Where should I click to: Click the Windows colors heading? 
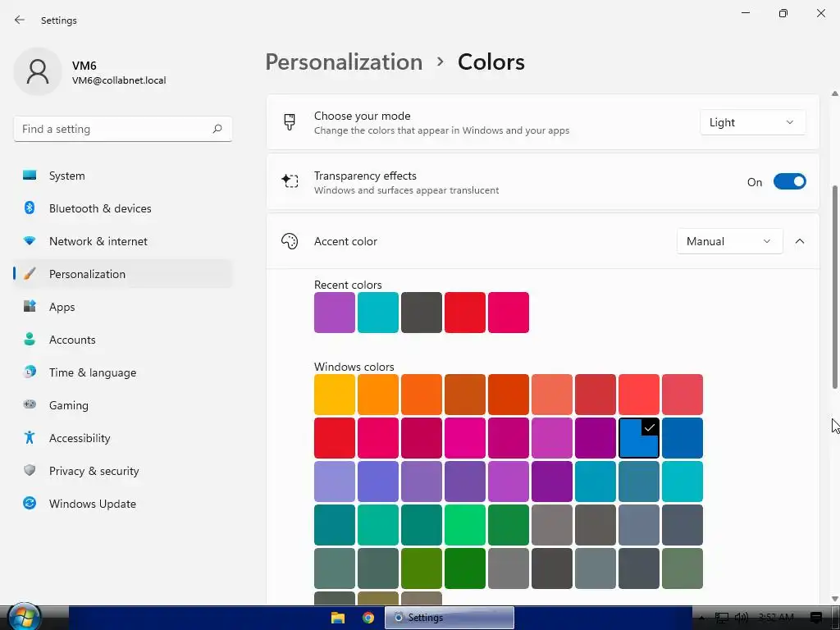pos(354,367)
